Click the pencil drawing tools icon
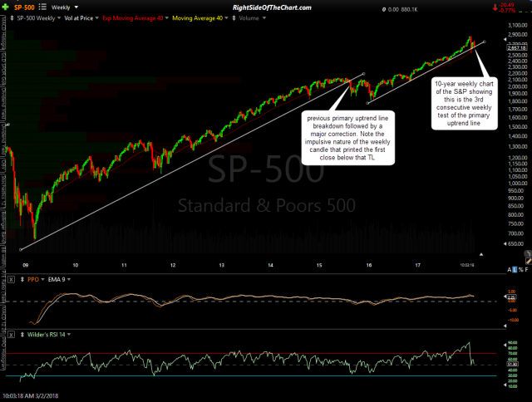Screen dimensions: 532x402 point(529,261)
